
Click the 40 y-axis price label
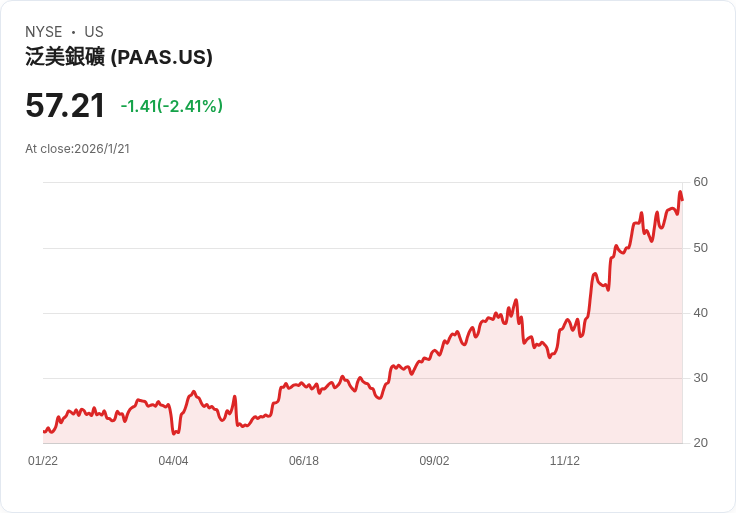700,313
